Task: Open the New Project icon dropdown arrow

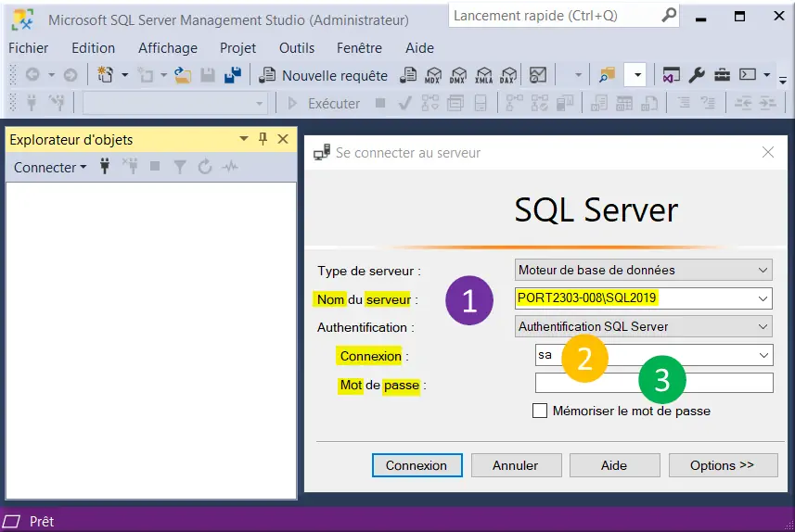Action: (124, 75)
